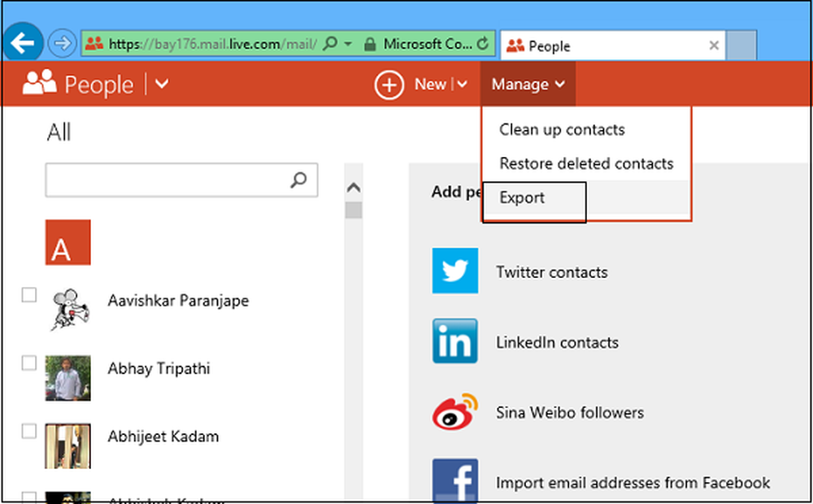Click the search magnifier in address bar
The width and height of the screenshot is (813, 504).
click(x=330, y=44)
